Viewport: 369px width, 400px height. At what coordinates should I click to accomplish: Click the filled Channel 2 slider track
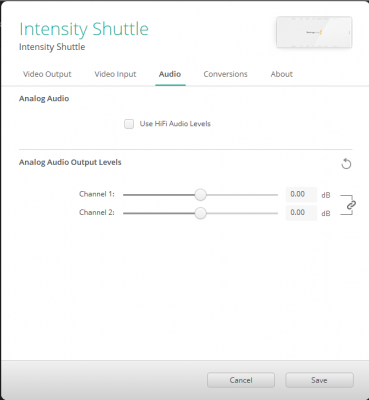click(159, 213)
